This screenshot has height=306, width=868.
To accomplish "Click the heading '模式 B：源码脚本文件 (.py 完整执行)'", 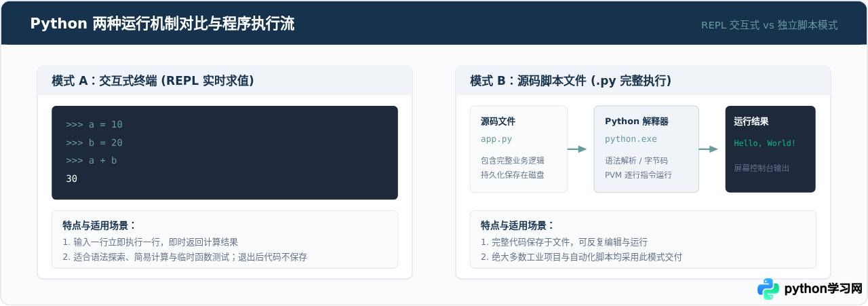I will click(x=570, y=81).
